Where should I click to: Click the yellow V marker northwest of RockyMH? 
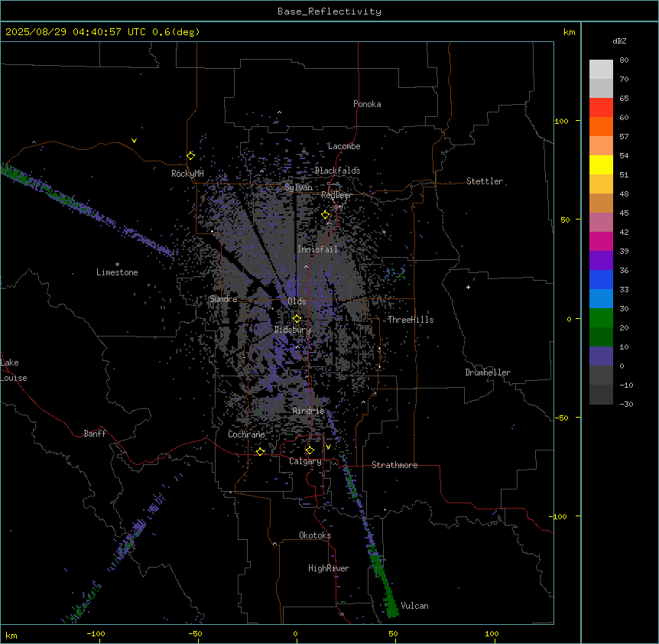[134, 141]
